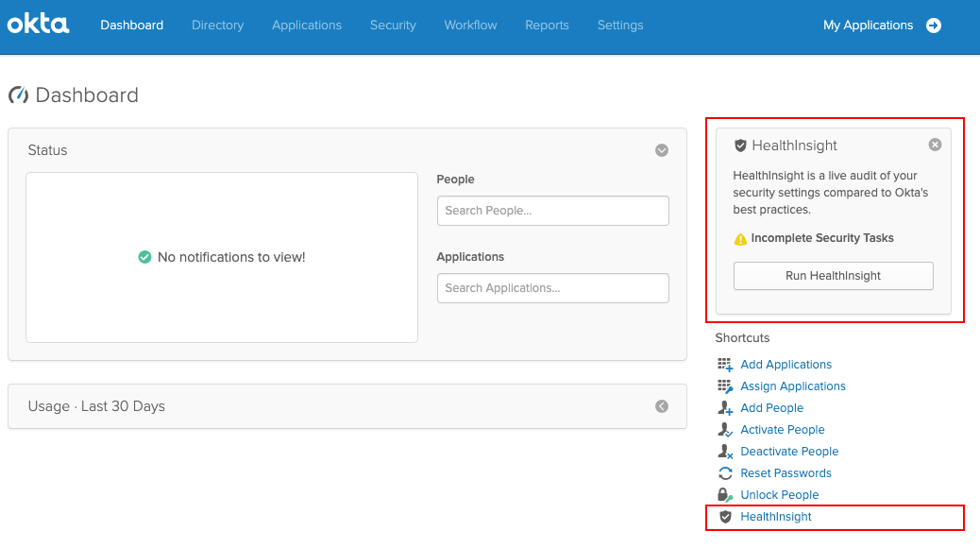980x548 pixels.
Task: Open the Deactivate People shortcut
Action: 789,452
